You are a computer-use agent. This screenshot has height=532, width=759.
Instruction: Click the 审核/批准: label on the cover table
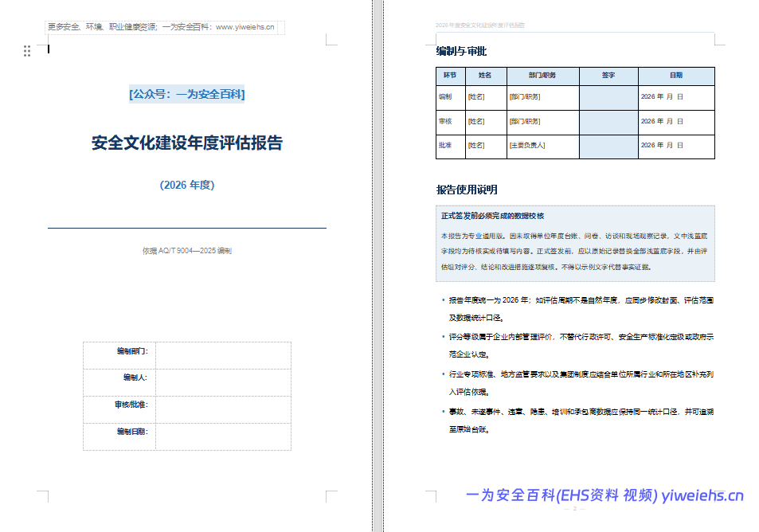(x=131, y=405)
